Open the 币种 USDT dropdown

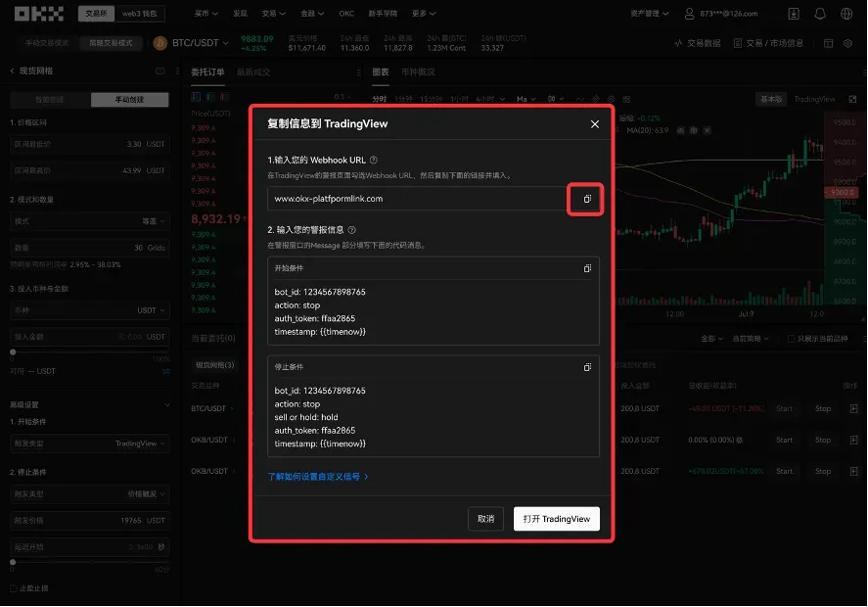tap(151, 310)
